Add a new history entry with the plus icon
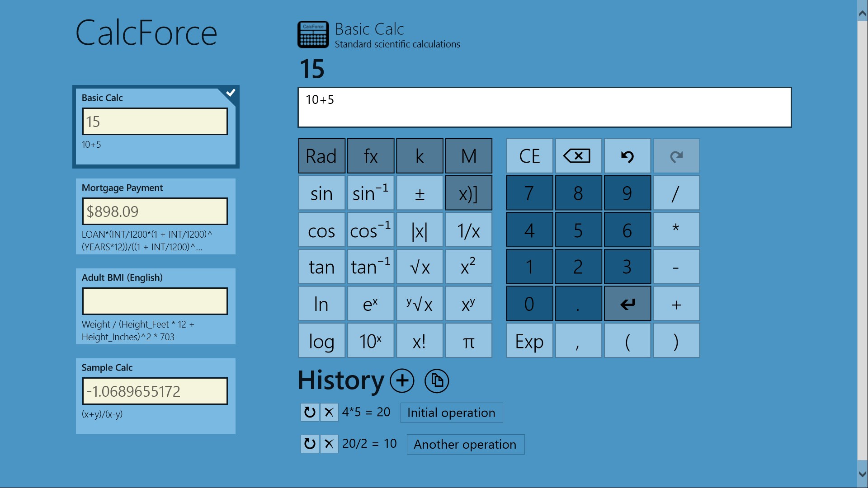Image resolution: width=868 pixels, height=488 pixels. pos(402,380)
